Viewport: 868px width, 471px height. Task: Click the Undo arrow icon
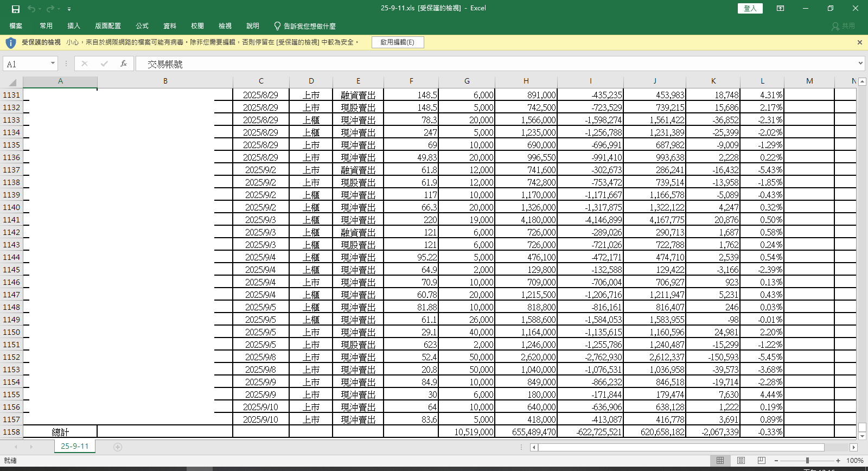pyautogui.click(x=31, y=9)
